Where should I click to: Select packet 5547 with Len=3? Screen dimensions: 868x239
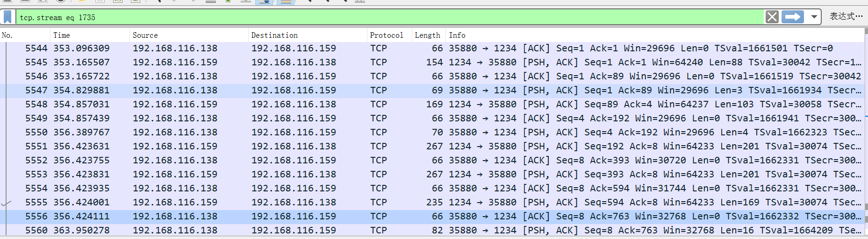click(432, 90)
